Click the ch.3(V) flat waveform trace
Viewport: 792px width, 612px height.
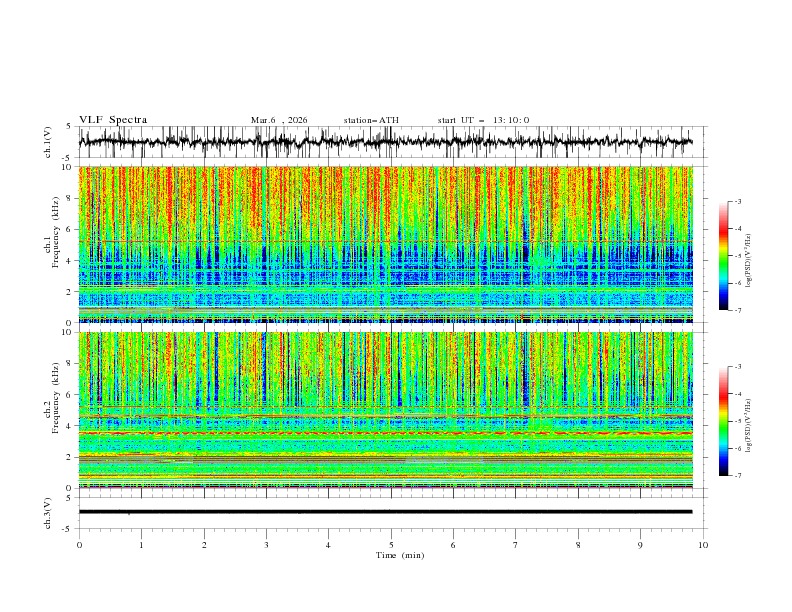(x=385, y=512)
